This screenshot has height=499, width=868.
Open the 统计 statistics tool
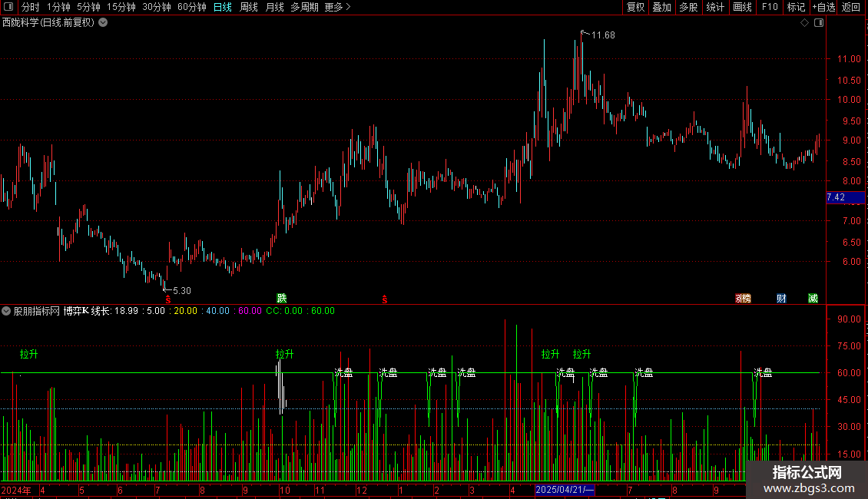tap(715, 7)
